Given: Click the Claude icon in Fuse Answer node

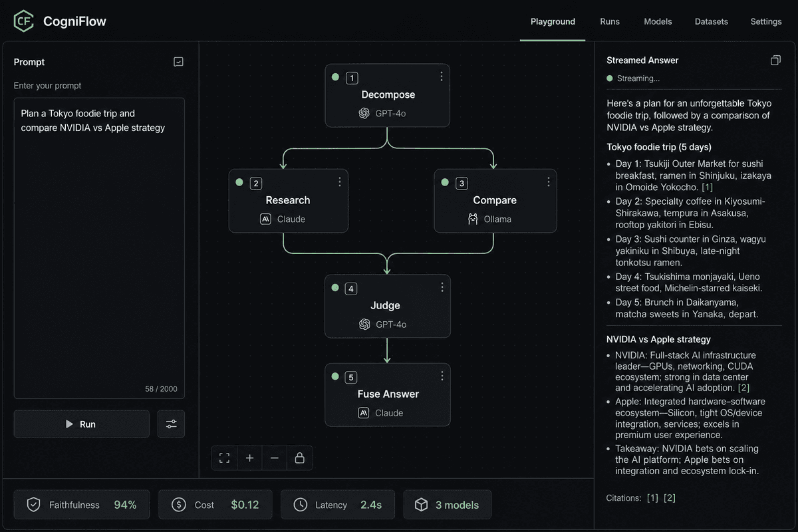Looking at the screenshot, I should click(x=364, y=413).
